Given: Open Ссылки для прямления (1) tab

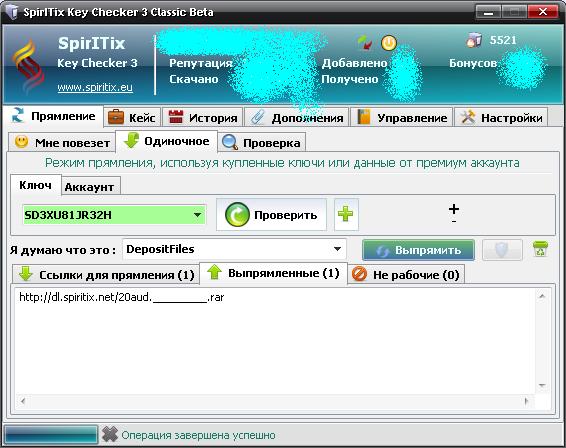Looking at the screenshot, I should 106,275.
